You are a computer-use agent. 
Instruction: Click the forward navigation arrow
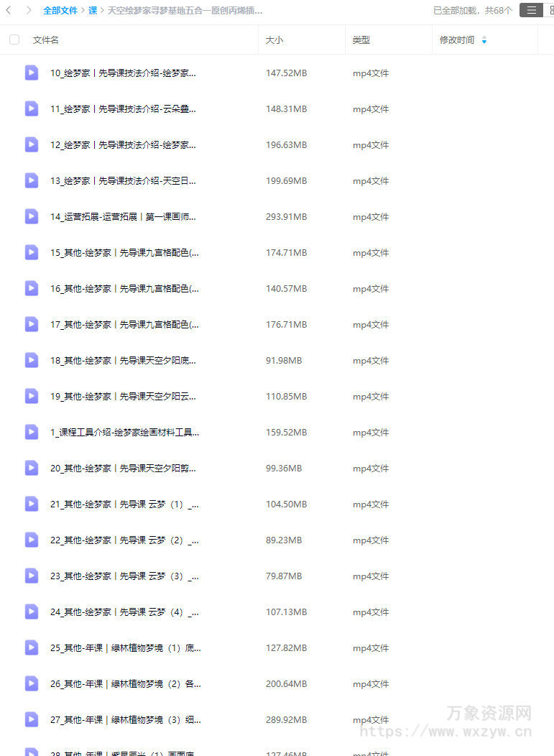click(x=29, y=10)
